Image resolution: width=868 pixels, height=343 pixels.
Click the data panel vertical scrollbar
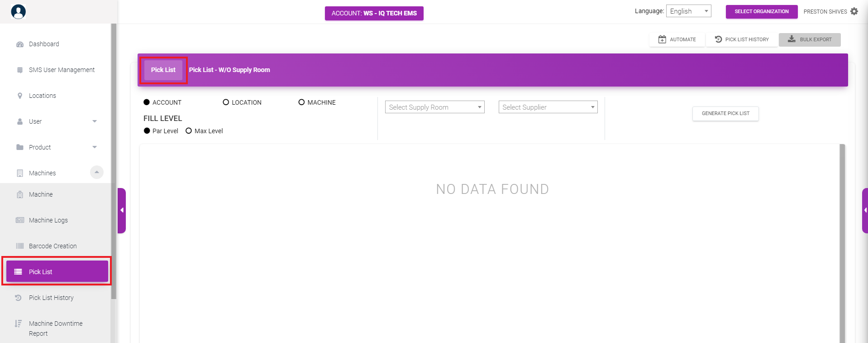click(842, 243)
